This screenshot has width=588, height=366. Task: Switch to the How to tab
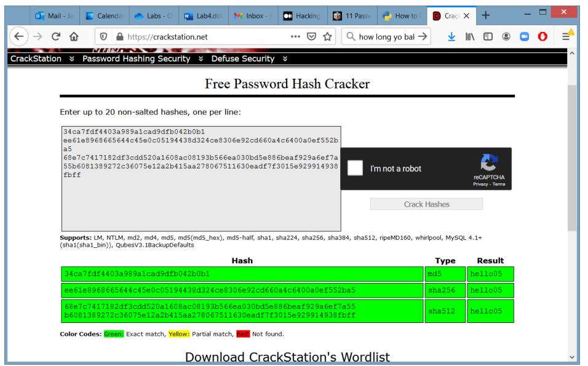(402, 16)
